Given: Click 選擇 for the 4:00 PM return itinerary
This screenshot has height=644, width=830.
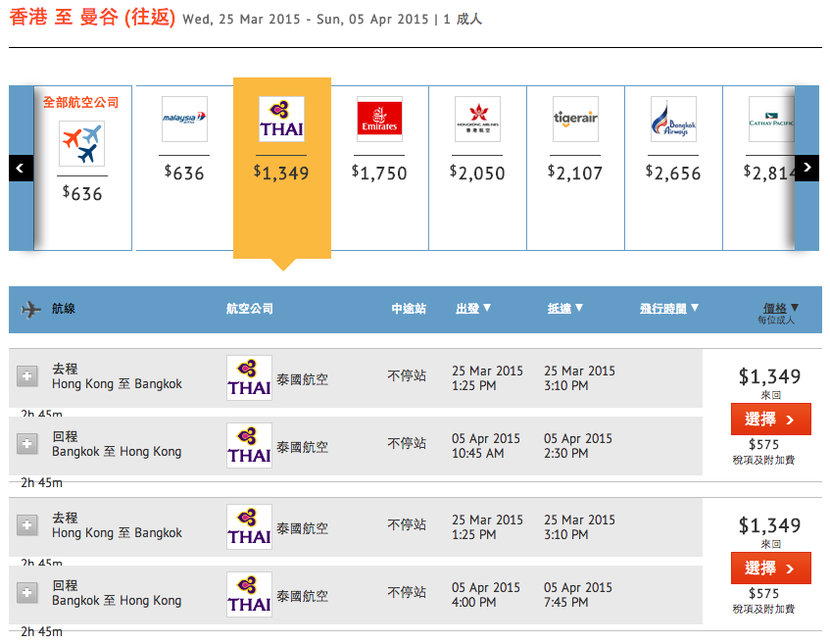Looking at the screenshot, I should (x=770, y=568).
